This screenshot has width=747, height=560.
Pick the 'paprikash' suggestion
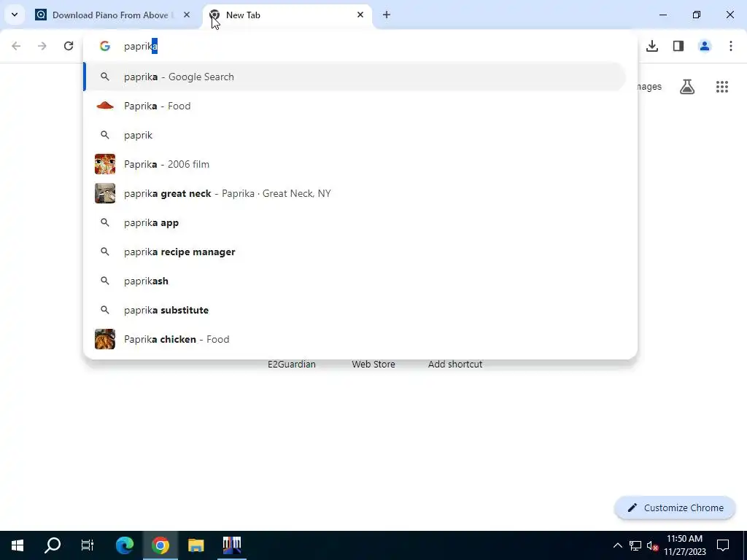coord(355,281)
